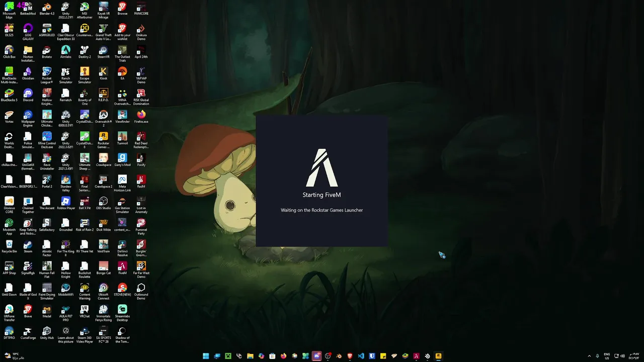644x362 pixels.
Task: Switch to Rockstar Games Launcher in the taskbar
Action: [438, 356]
